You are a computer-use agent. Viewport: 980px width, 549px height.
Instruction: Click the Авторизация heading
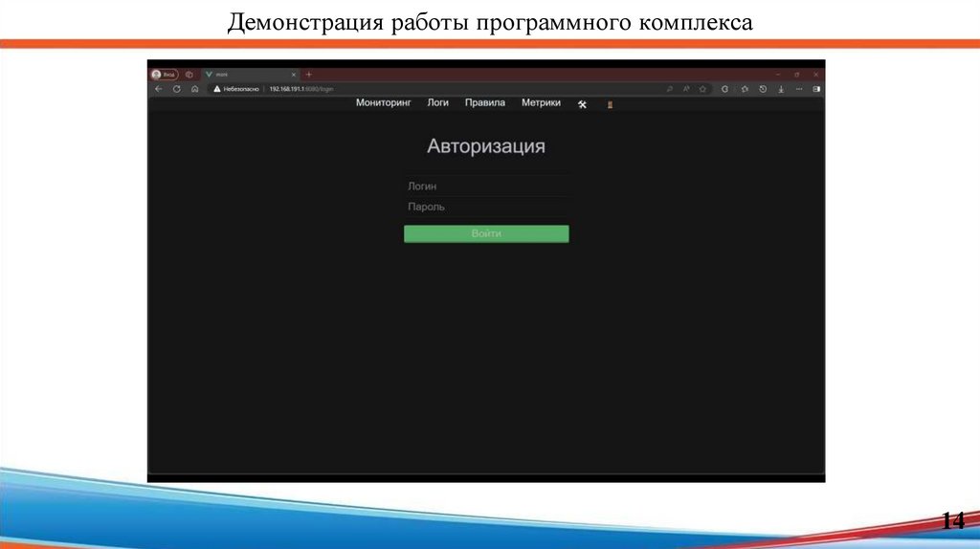click(486, 145)
